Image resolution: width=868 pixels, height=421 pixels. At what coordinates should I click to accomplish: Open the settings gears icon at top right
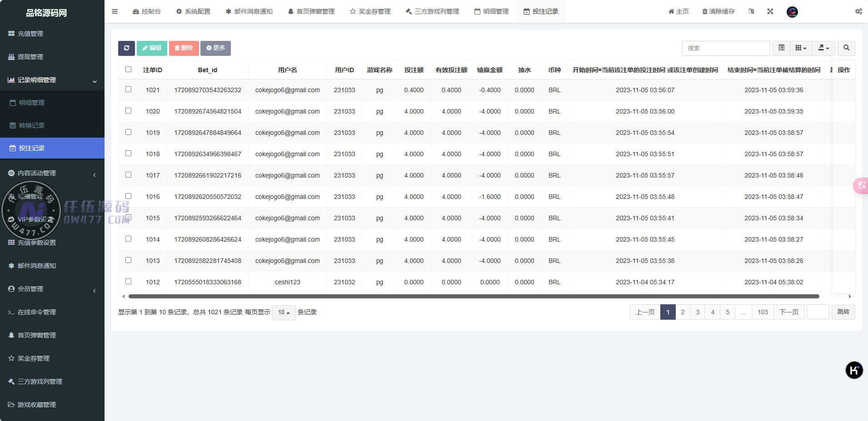[x=858, y=11]
